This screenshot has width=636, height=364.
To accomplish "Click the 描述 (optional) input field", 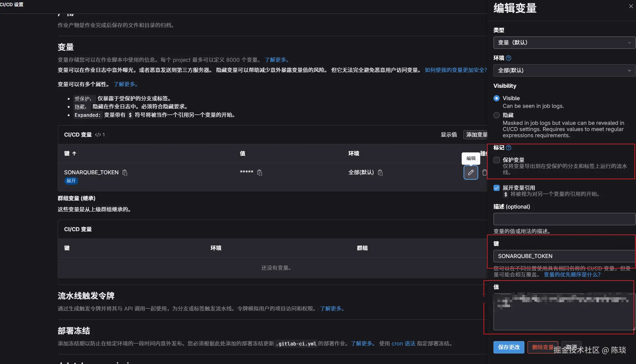I will (564, 219).
